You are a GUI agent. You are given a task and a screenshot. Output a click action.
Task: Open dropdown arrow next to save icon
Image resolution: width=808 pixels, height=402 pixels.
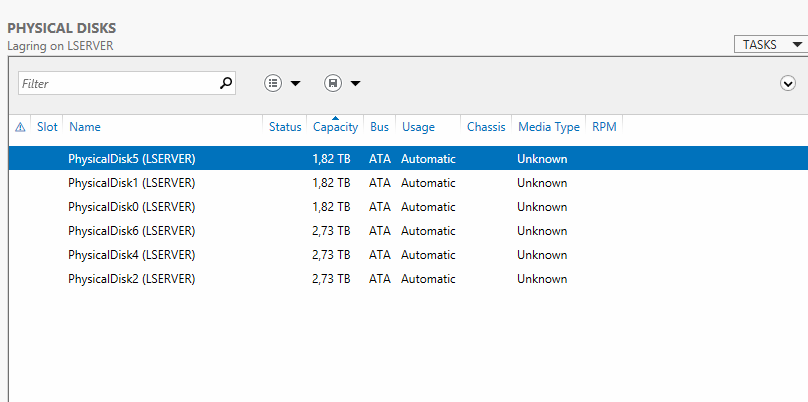tap(355, 83)
